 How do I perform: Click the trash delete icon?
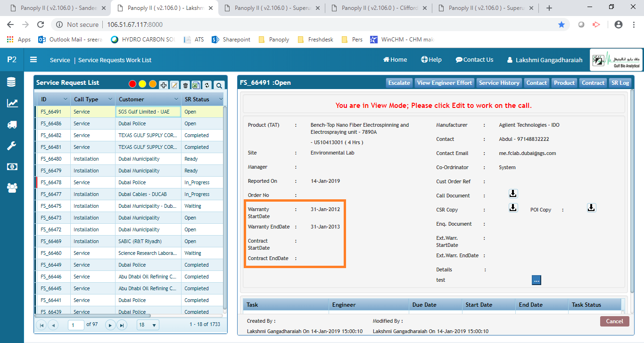pyautogui.click(x=186, y=85)
